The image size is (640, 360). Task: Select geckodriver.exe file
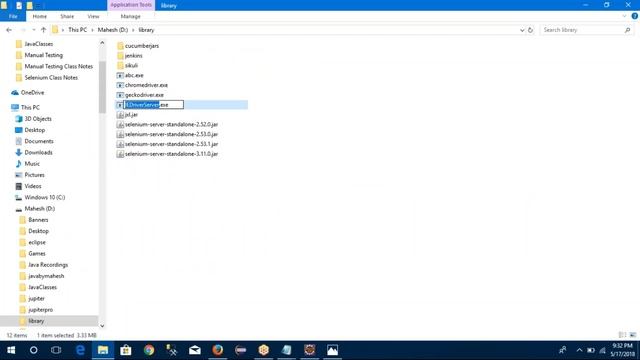click(144, 95)
